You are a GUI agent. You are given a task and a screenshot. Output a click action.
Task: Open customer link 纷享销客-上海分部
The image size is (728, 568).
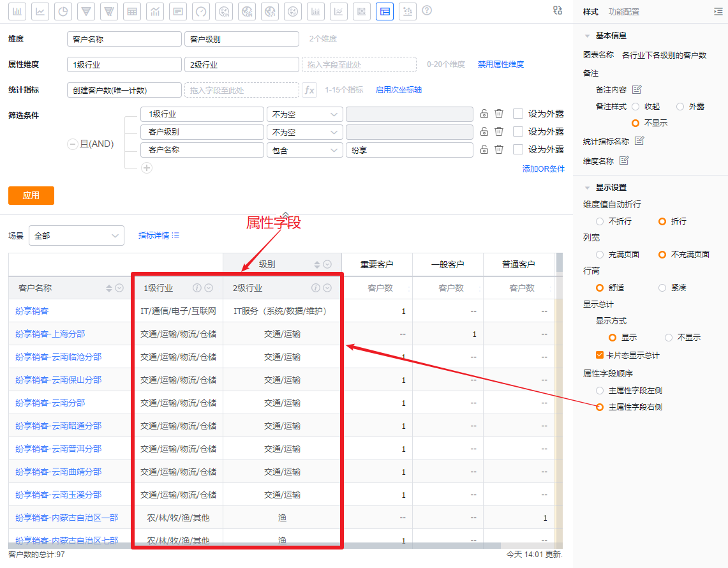tap(50, 334)
